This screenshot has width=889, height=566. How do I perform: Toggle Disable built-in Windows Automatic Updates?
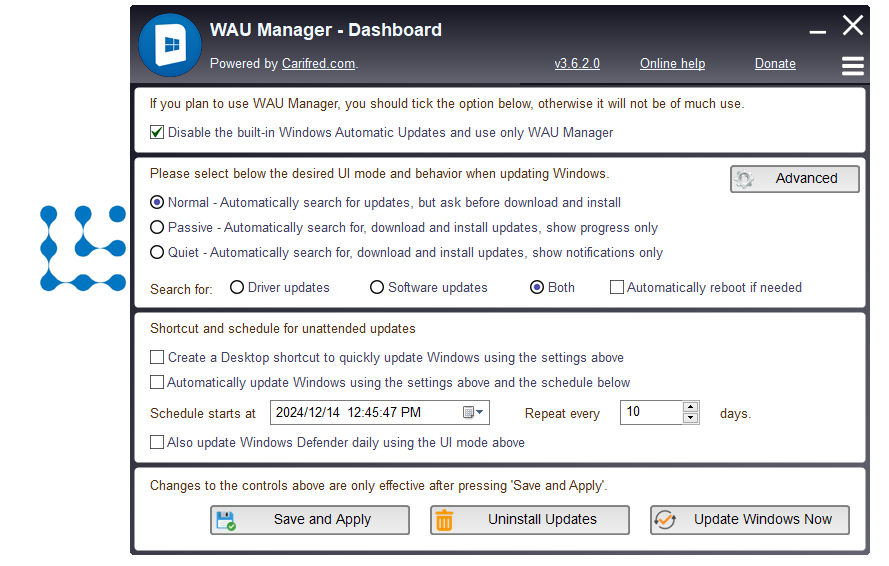click(x=157, y=132)
